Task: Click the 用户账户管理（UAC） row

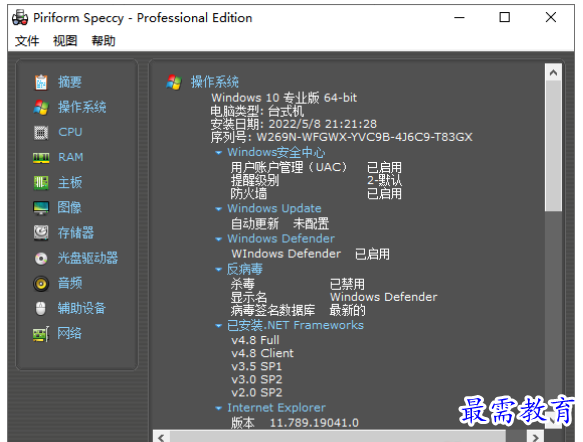Action: 316,167
